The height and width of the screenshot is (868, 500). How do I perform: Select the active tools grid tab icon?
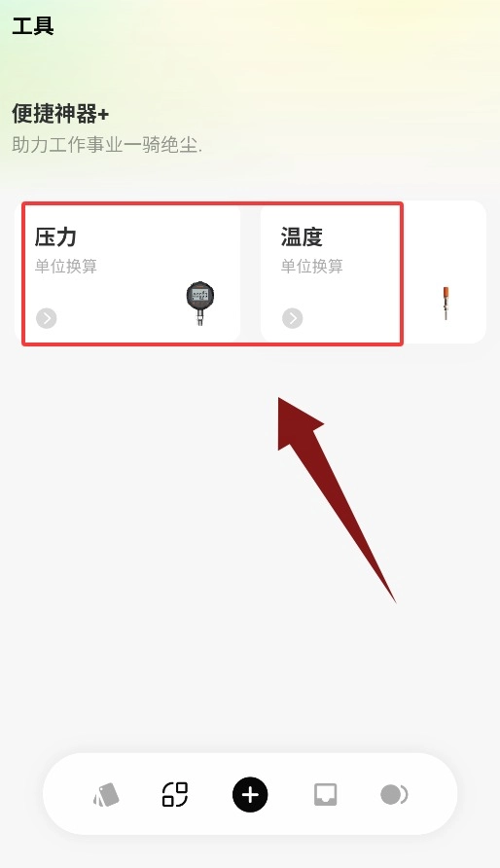(175, 795)
